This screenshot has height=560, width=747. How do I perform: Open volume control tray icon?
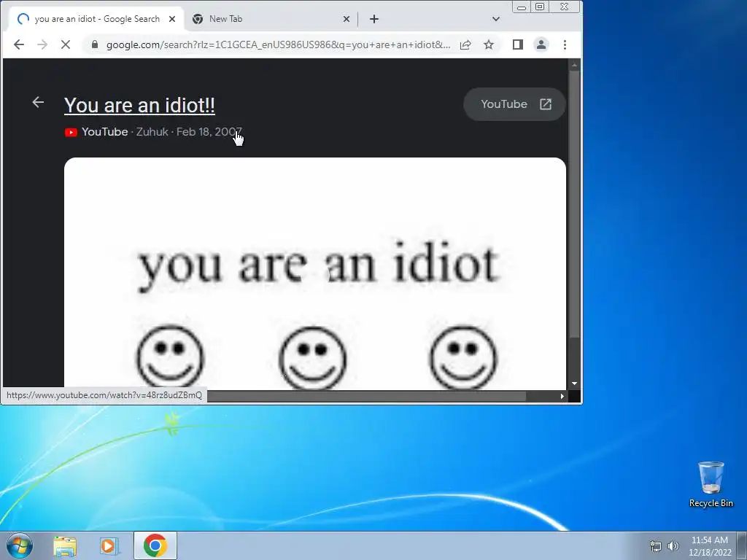pyautogui.click(x=673, y=546)
